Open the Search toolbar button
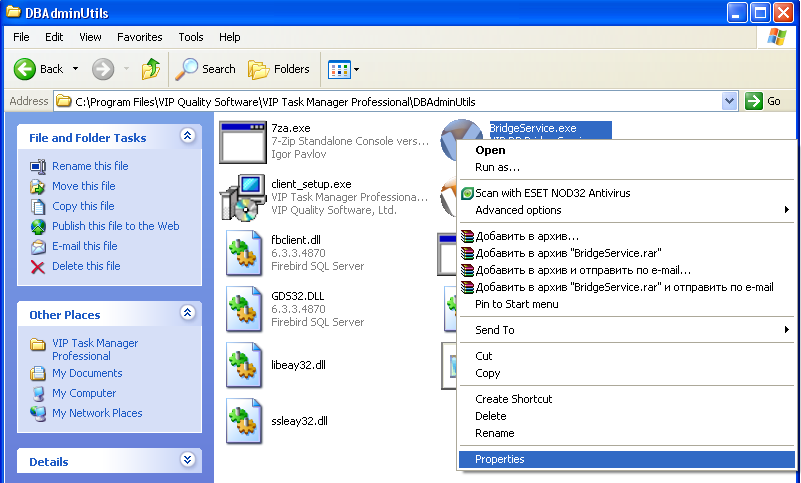The image size is (801, 483). pos(206,69)
